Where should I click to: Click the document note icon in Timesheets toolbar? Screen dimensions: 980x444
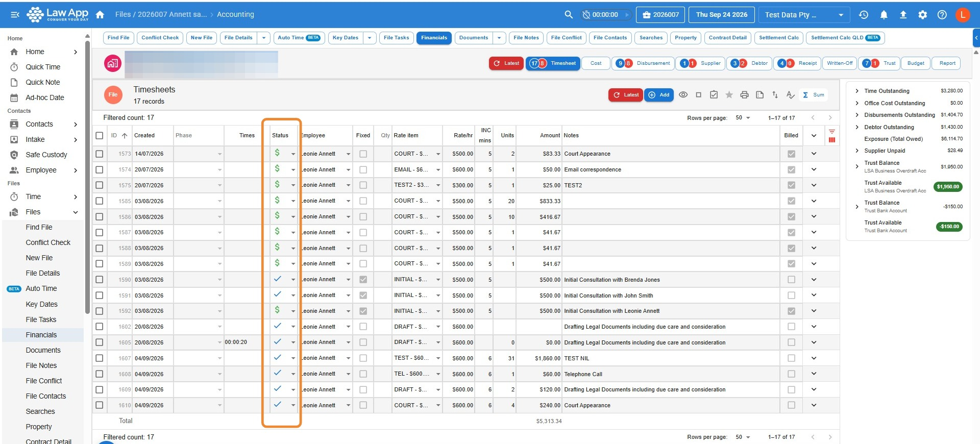pyautogui.click(x=759, y=94)
